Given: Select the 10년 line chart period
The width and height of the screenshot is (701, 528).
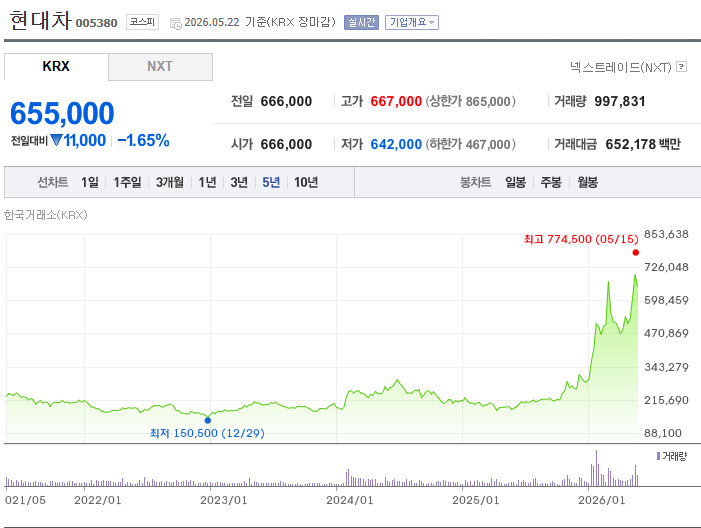Looking at the screenshot, I should [x=306, y=182].
